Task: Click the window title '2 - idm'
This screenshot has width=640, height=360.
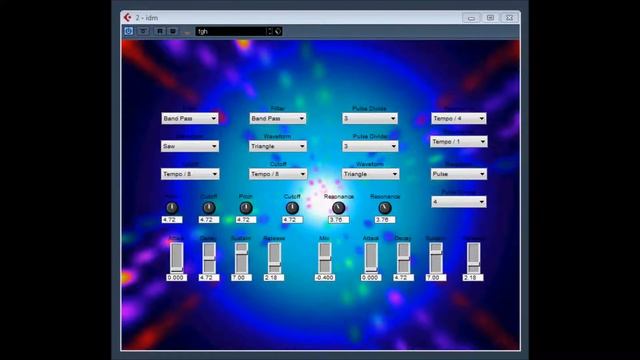Action: pyautogui.click(x=147, y=18)
